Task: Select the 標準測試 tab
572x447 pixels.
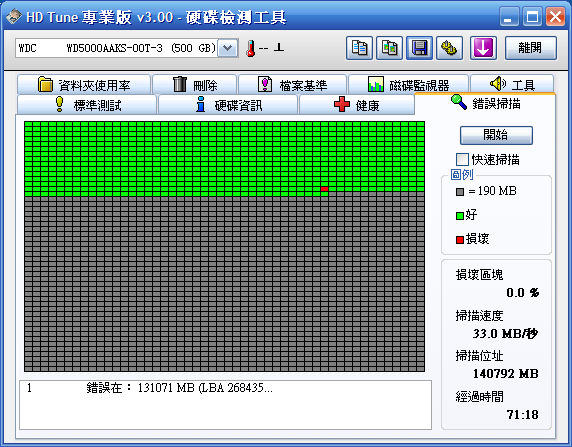Action: click(x=87, y=105)
